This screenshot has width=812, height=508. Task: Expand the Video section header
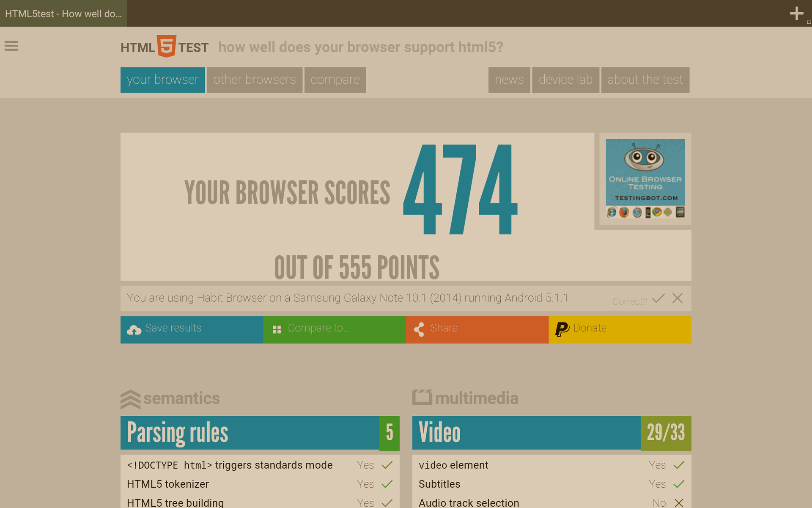526,433
